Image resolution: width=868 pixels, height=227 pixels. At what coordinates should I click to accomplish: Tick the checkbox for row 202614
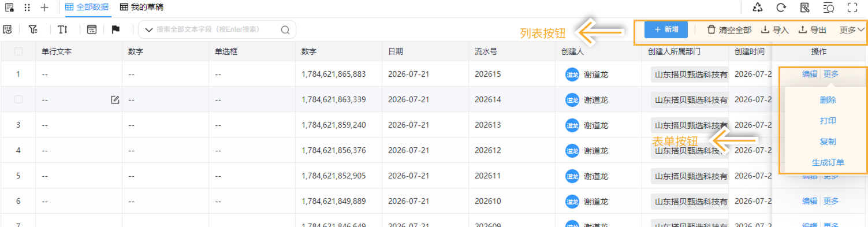click(x=18, y=99)
